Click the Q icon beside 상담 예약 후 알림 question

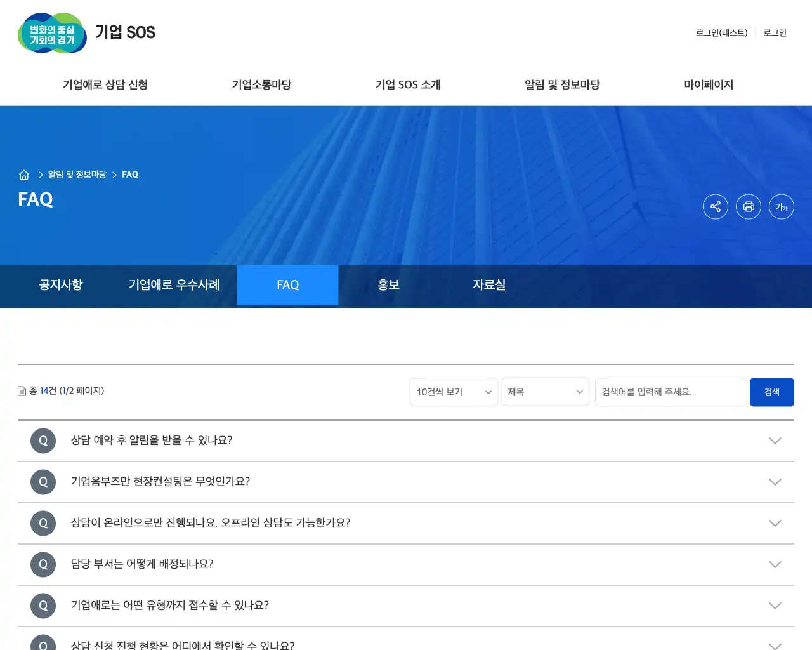(43, 441)
